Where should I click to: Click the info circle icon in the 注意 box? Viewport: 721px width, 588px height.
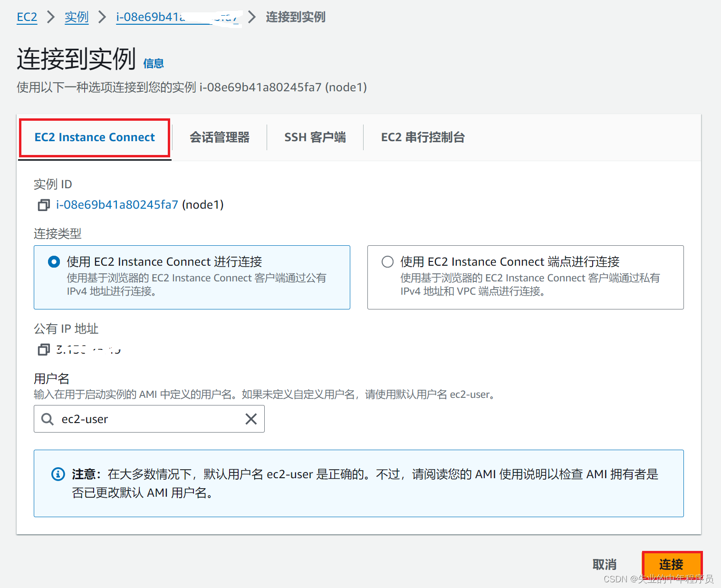coord(58,474)
